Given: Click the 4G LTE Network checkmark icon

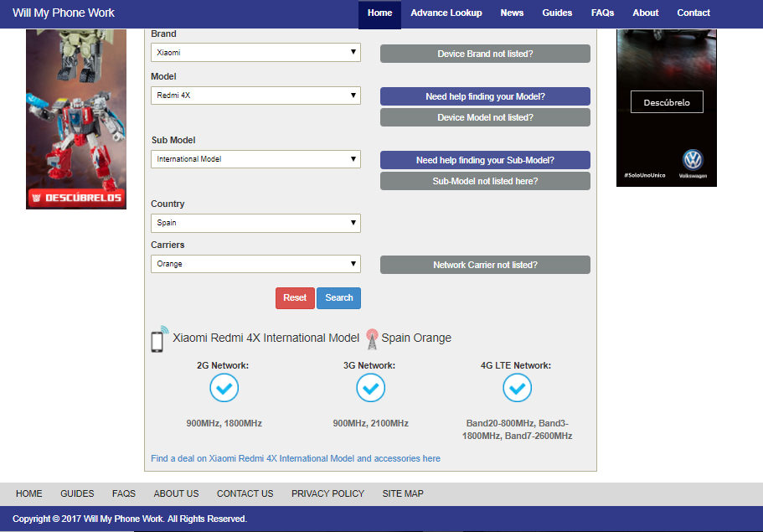Looking at the screenshot, I should [517, 388].
